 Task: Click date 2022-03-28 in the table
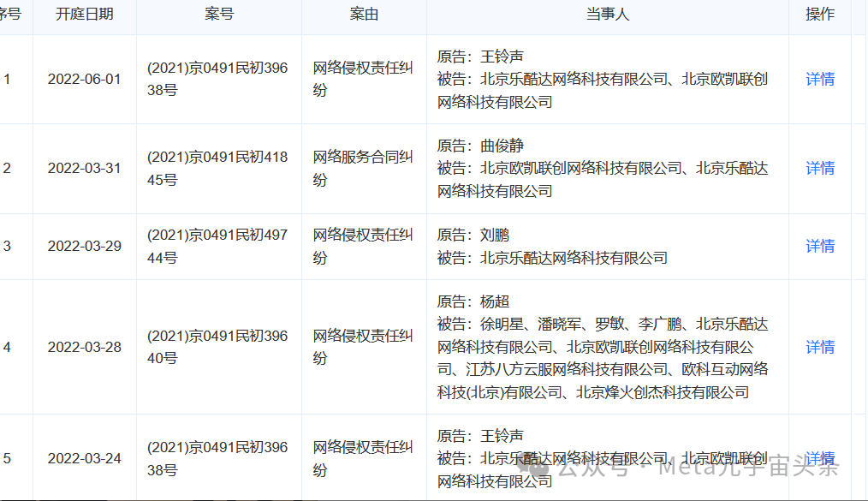coord(82,347)
